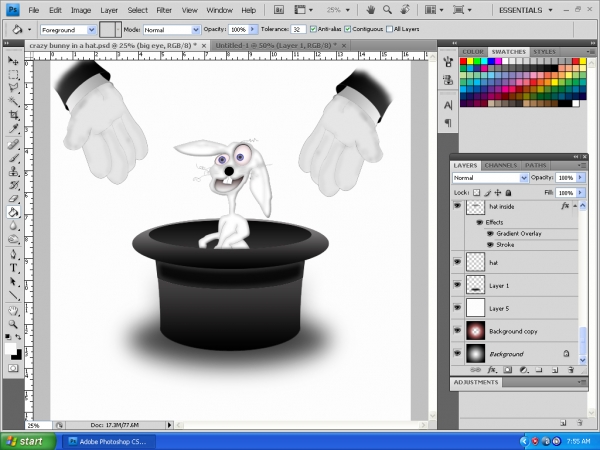Select the Blur tool
This screenshot has height=450, width=600.
tap(13, 225)
